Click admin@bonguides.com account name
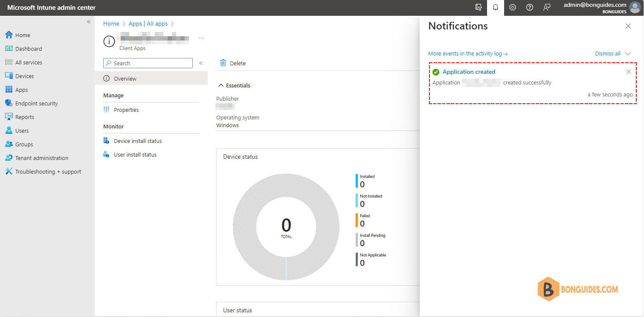Screen dimensions: 644x317 (595, 5)
